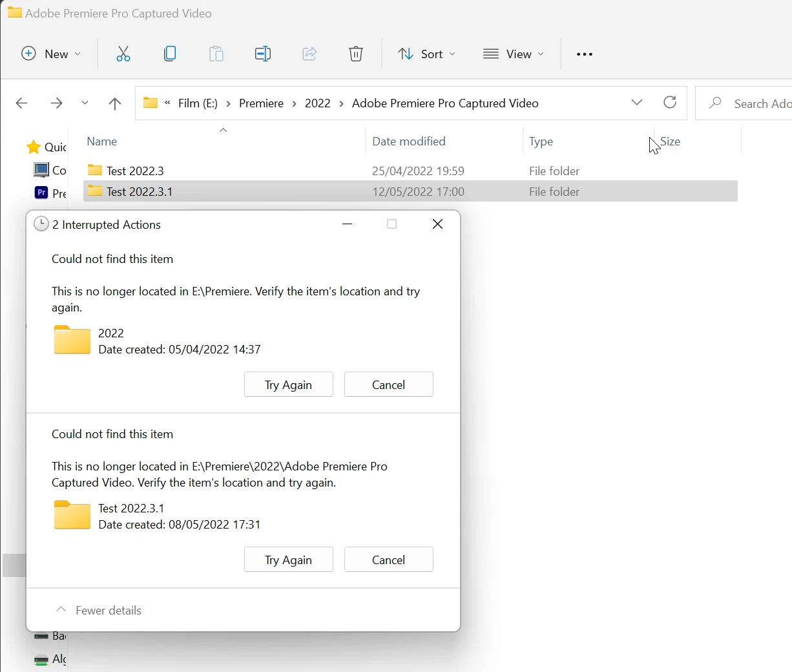Click Try Again for Test 2022.3.1
Viewport: 792px width, 672px height.
289,560
